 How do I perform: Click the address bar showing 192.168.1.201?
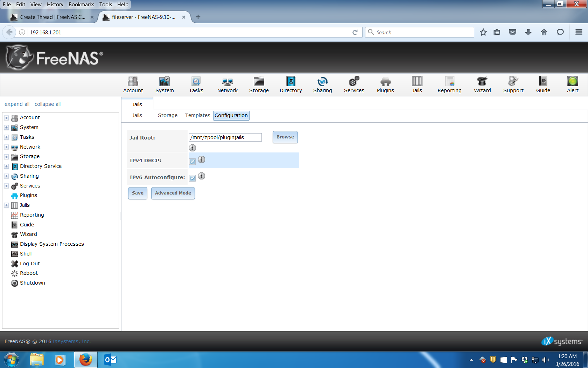[x=188, y=32]
